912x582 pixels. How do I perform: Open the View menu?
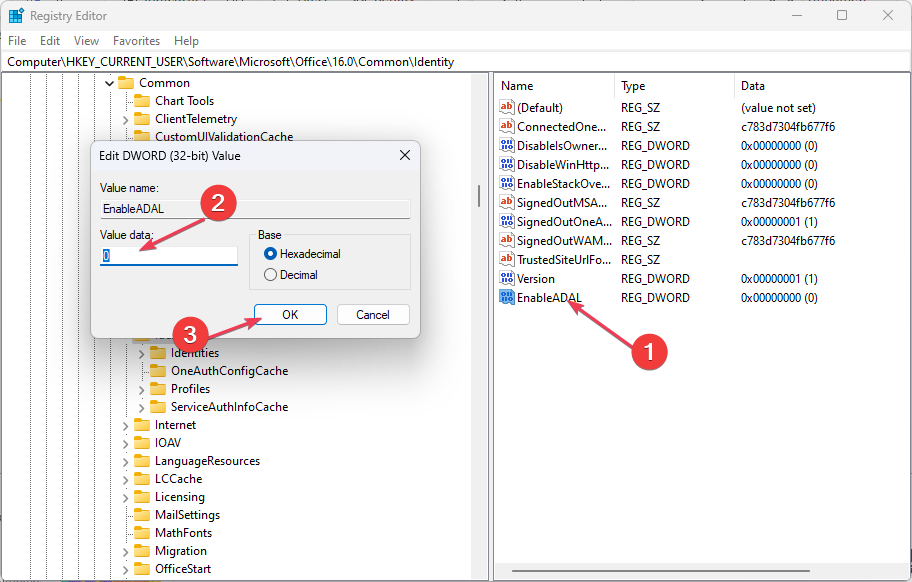click(x=86, y=41)
